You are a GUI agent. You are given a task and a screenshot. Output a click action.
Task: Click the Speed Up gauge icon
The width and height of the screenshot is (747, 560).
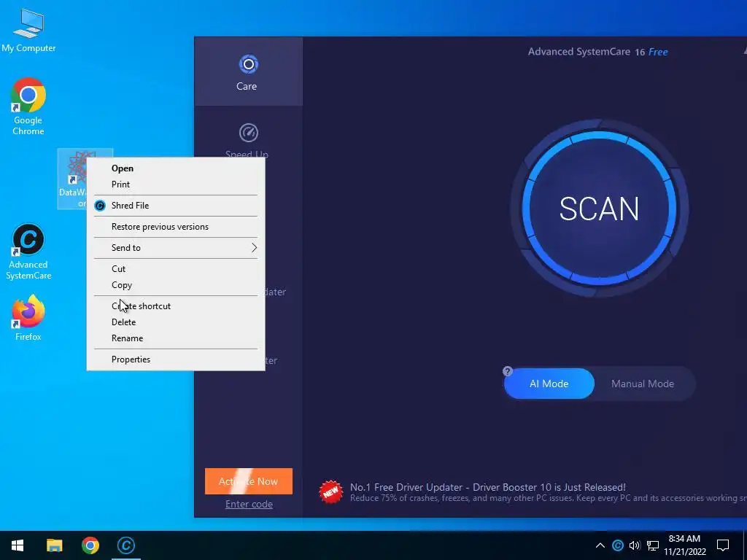point(248,133)
